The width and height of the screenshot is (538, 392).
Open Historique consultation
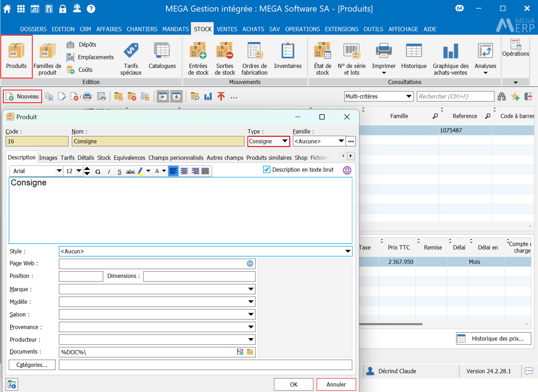tap(414, 56)
